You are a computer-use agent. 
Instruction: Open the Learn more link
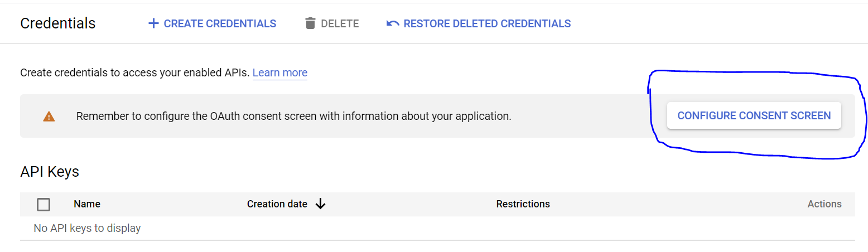coord(280,72)
